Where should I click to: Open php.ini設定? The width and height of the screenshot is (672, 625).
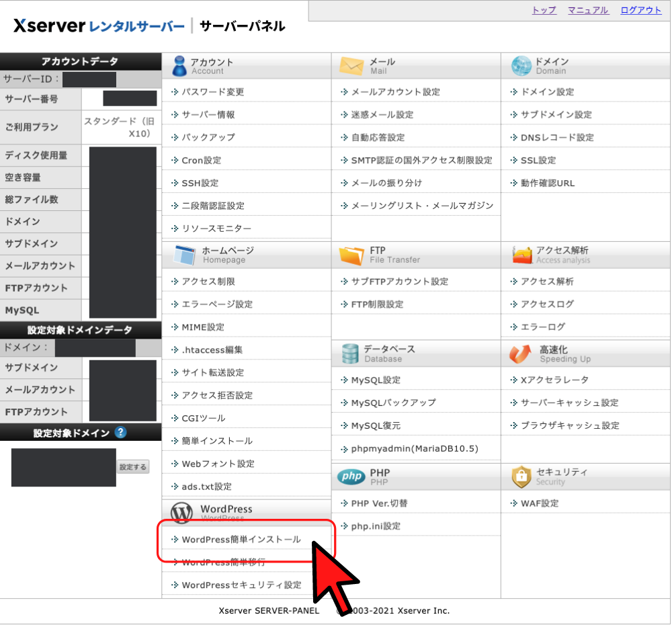click(376, 526)
